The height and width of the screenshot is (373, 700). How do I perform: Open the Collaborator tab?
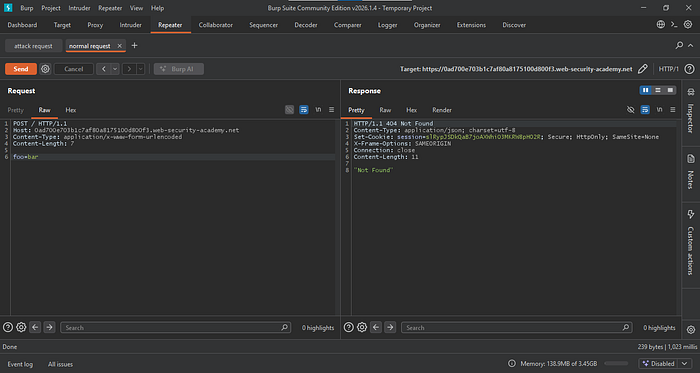(x=216, y=25)
